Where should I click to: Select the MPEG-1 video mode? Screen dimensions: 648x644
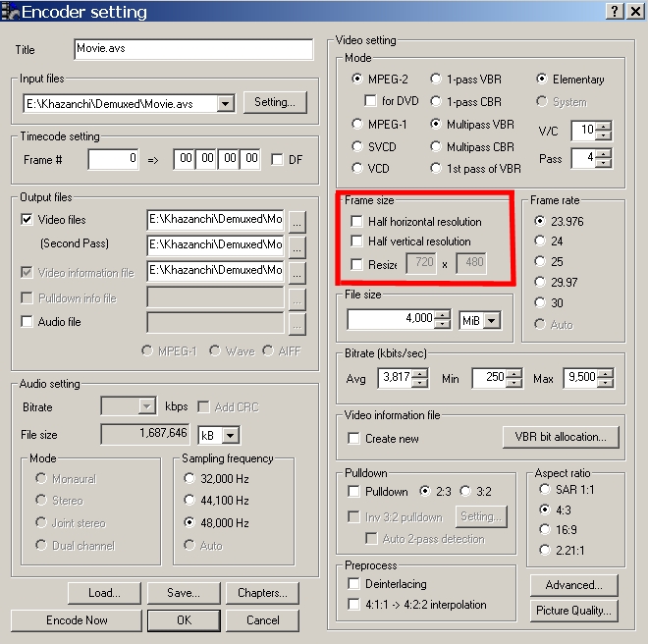pyautogui.click(x=357, y=124)
